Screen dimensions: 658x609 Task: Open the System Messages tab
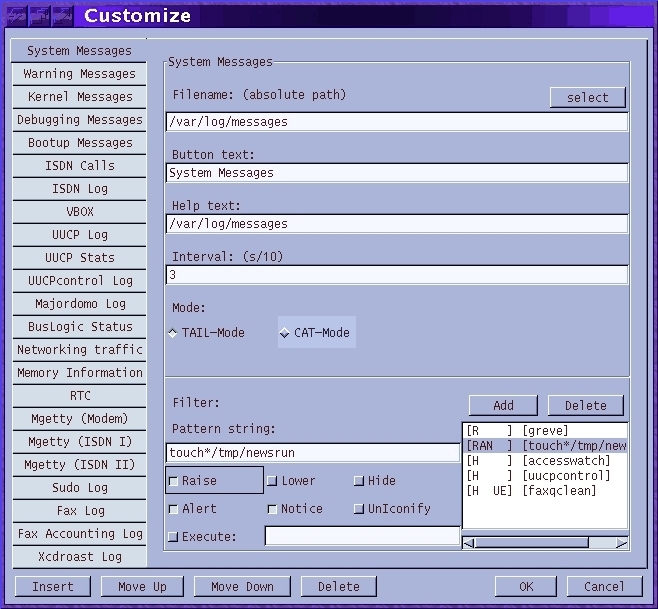click(79, 51)
